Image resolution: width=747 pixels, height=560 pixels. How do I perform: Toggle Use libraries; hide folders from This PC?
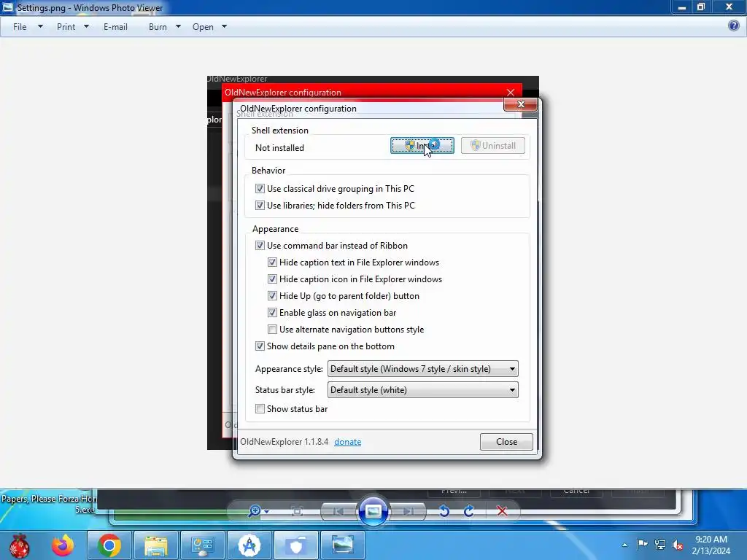[x=260, y=205]
